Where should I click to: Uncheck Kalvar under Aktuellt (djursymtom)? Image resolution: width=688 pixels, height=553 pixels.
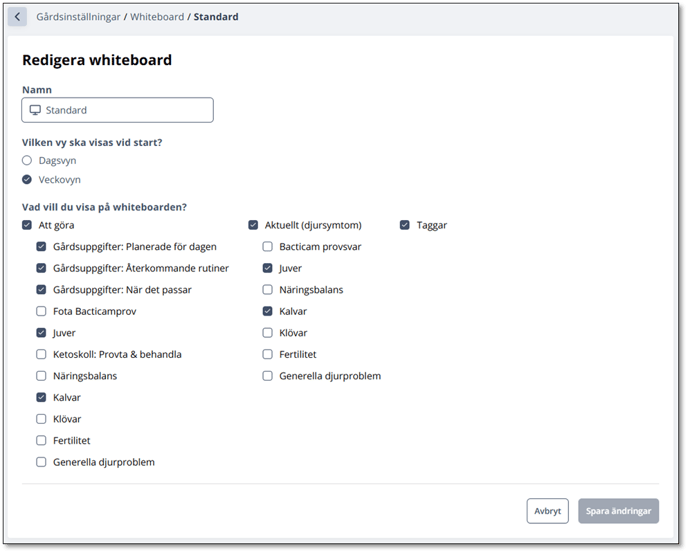pos(268,311)
